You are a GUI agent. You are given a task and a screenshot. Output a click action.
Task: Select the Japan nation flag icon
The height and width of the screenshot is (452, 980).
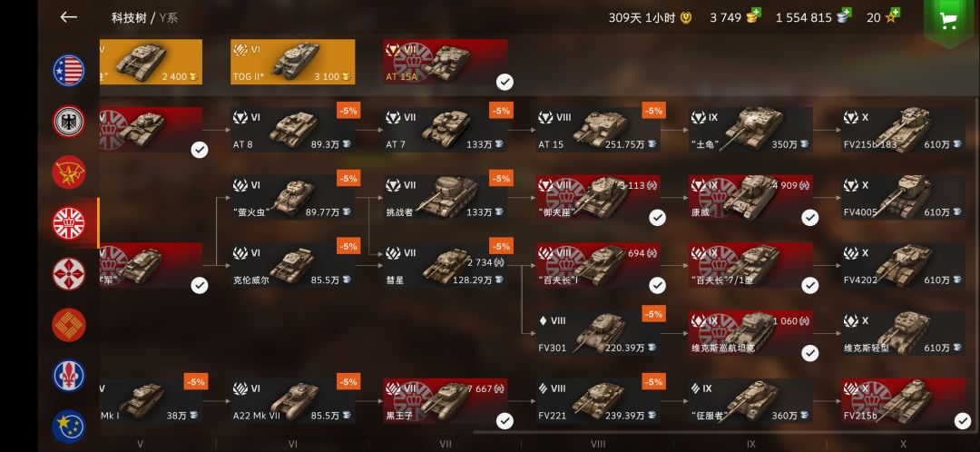pos(69,274)
